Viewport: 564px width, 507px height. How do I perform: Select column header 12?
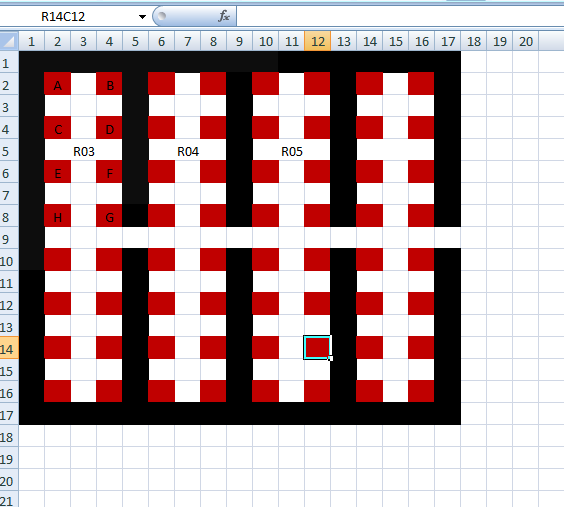click(x=318, y=41)
